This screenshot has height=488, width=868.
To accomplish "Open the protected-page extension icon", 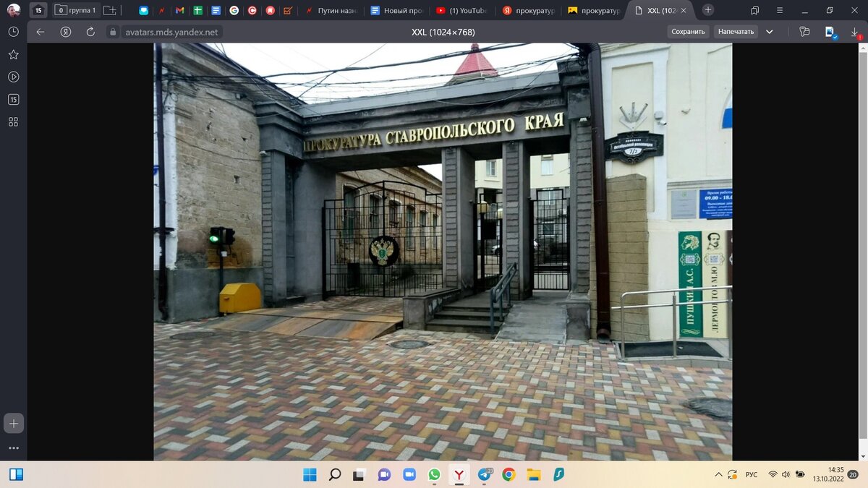I will click(830, 32).
